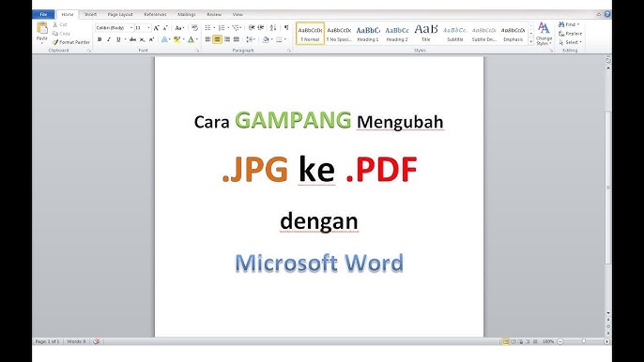Increase paragraph indent

(260, 28)
